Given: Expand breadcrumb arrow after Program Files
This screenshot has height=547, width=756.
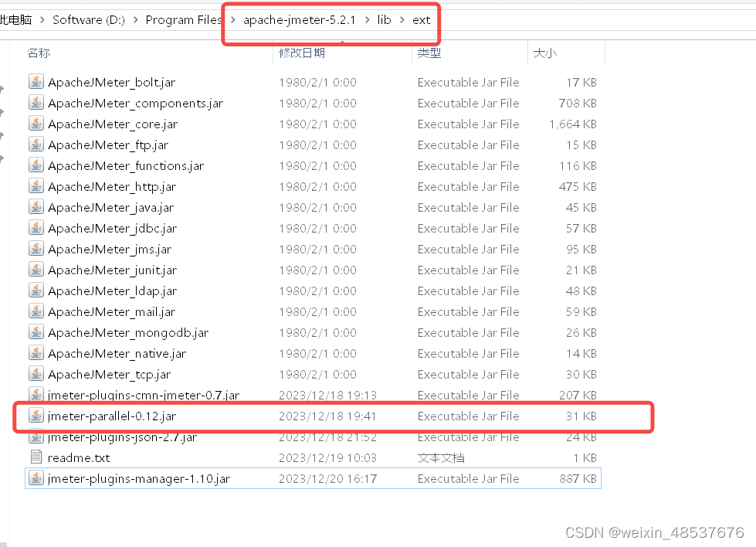Looking at the screenshot, I should (x=233, y=20).
